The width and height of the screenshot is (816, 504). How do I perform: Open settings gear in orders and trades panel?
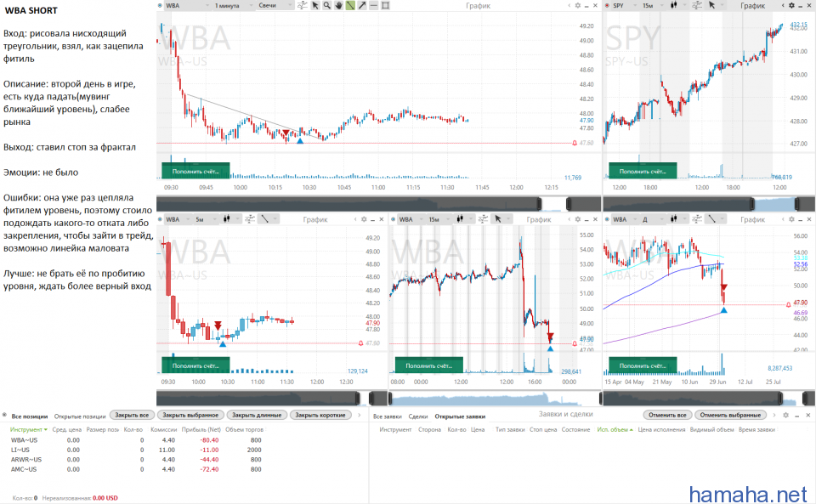tap(785, 415)
